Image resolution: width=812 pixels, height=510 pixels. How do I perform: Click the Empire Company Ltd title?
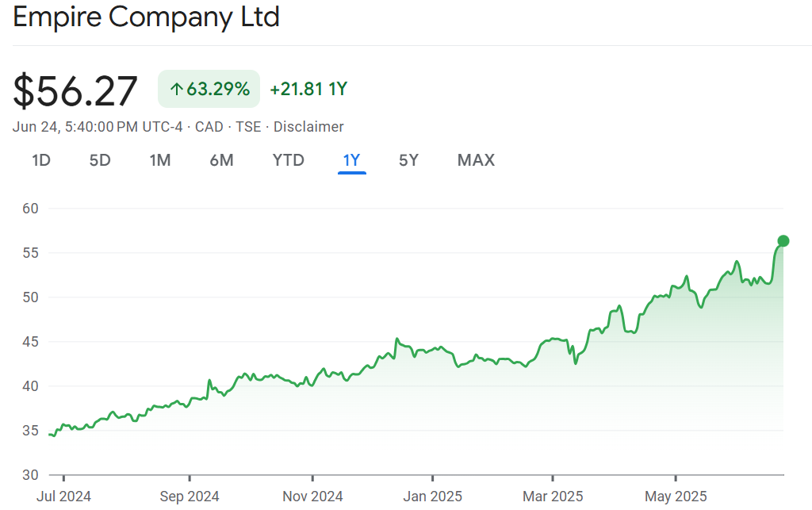(147, 17)
